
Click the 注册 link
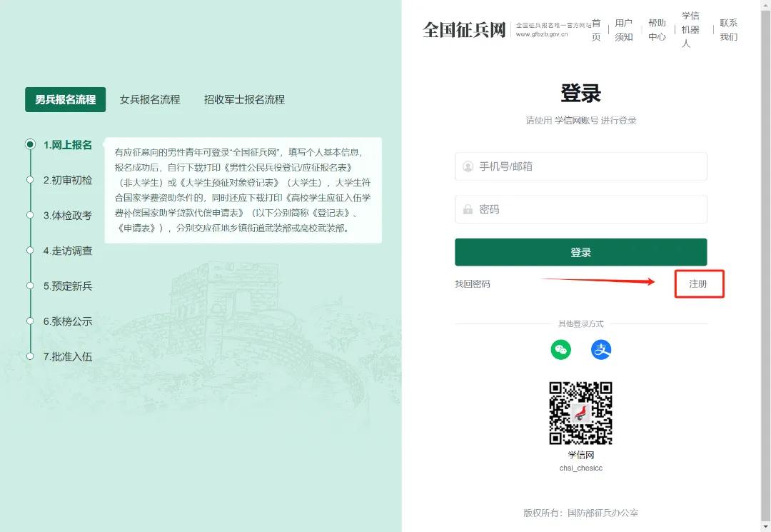(697, 283)
